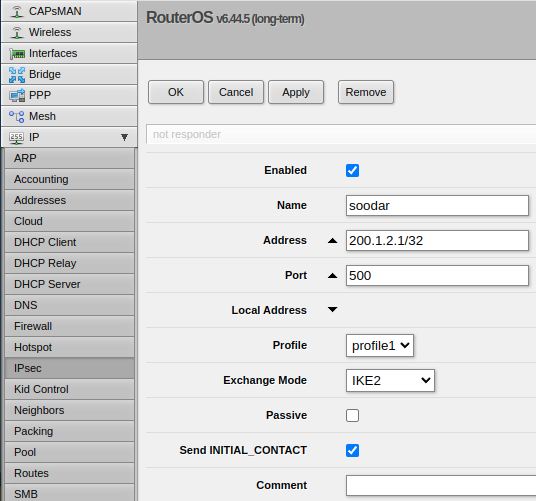536x501 pixels.
Task: Click the Wireless antenna icon
Action: tap(16, 32)
